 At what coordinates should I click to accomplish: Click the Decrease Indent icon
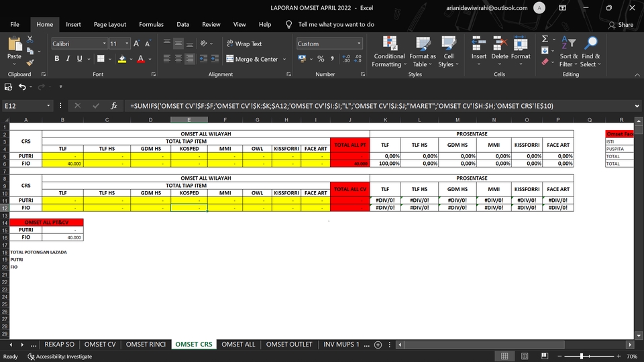coord(203,59)
